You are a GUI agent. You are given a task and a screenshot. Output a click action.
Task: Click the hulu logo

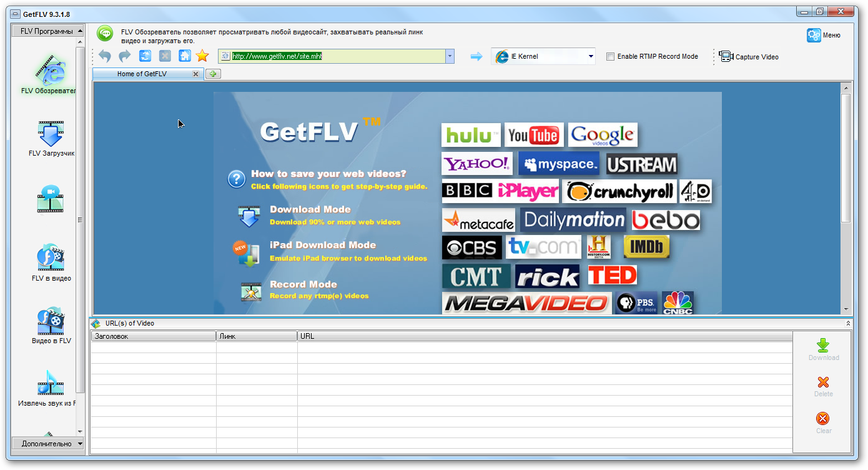point(471,135)
